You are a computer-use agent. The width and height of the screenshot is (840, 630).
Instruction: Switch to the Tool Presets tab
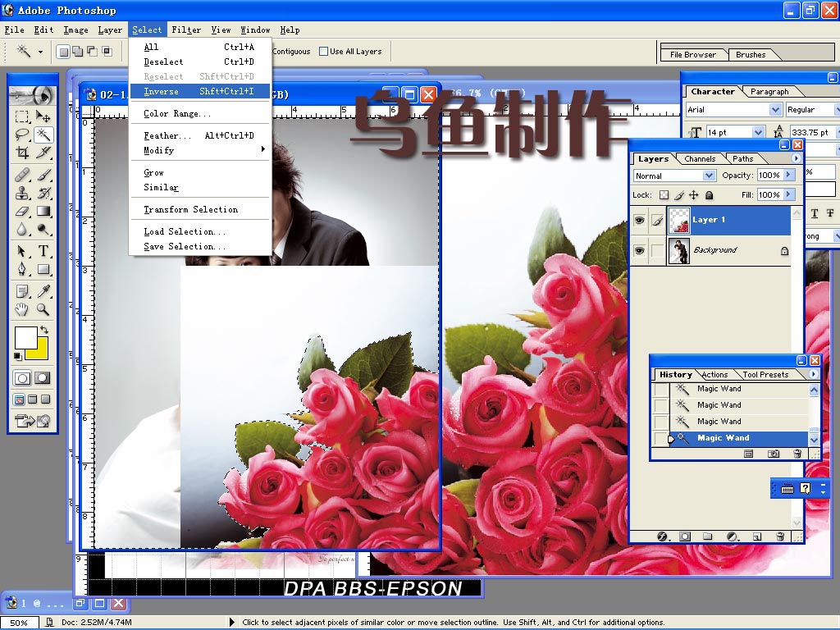click(x=765, y=375)
